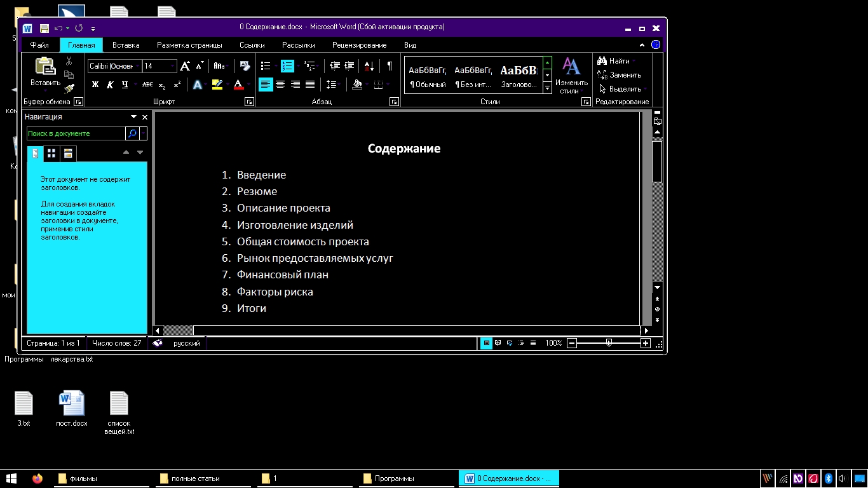
Task: Open the font size 14 dropdown
Action: click(x=172, y=66)
